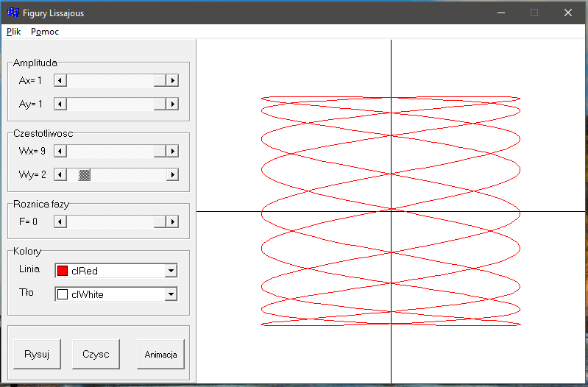Click the Figury Lissajous app icon
Viewport: 588px width, 387px height.
coord(13,13)
